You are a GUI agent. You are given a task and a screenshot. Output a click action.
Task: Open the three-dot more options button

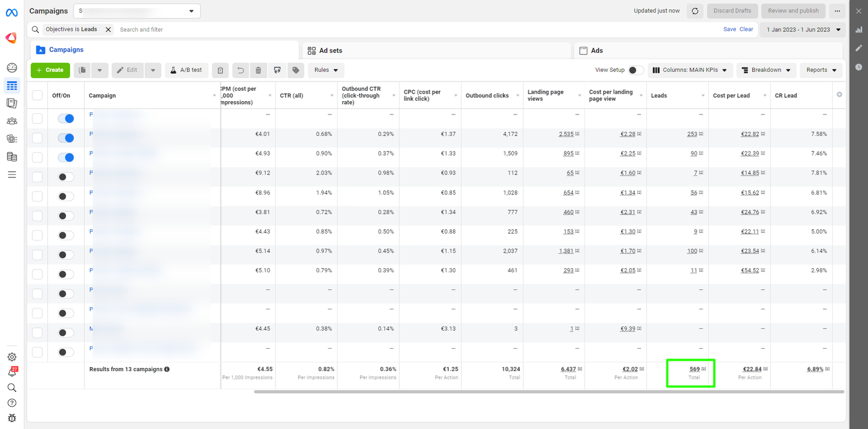point(837,11)
